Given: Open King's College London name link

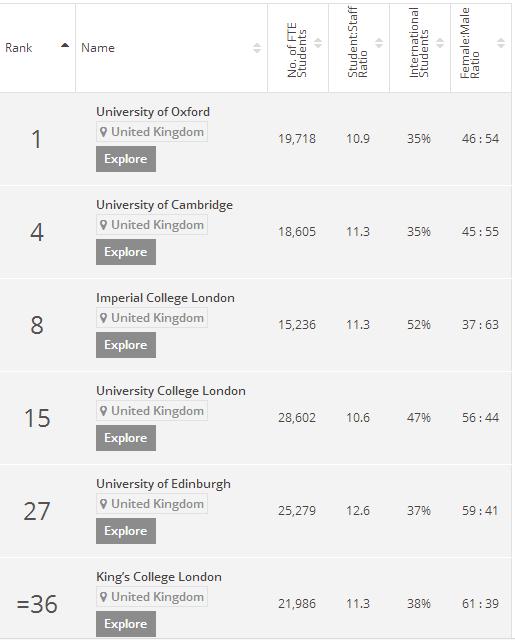Looking at the screenshot, I should 159,577.
